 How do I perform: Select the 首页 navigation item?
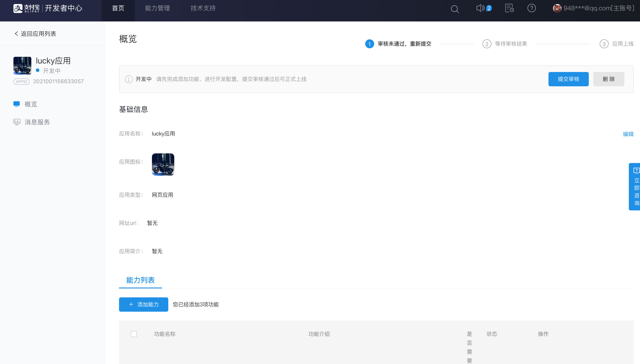pyautogui.click(x=118, y=8)
